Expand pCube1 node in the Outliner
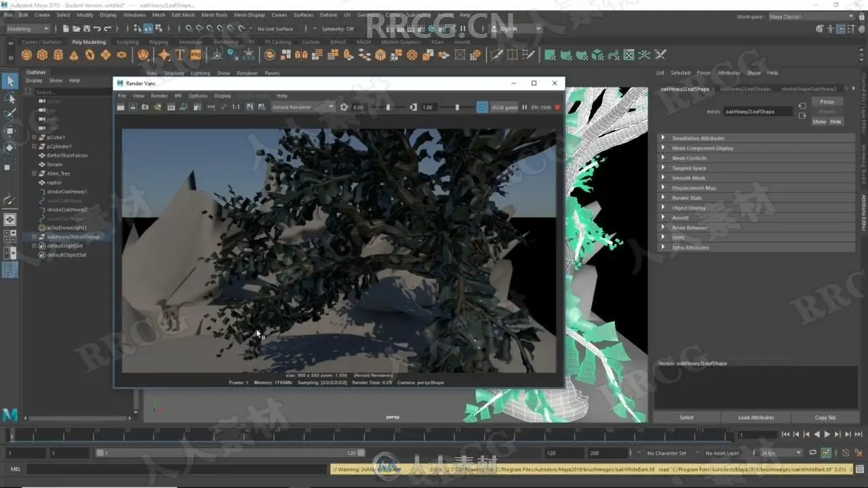The width and height of the screenshot is (868, 488). (x=34, y=137)
